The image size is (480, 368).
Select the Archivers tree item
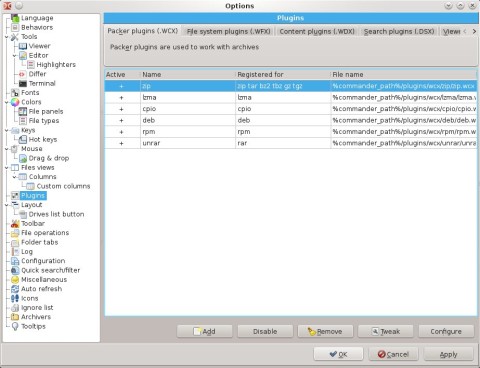point(36,317)
